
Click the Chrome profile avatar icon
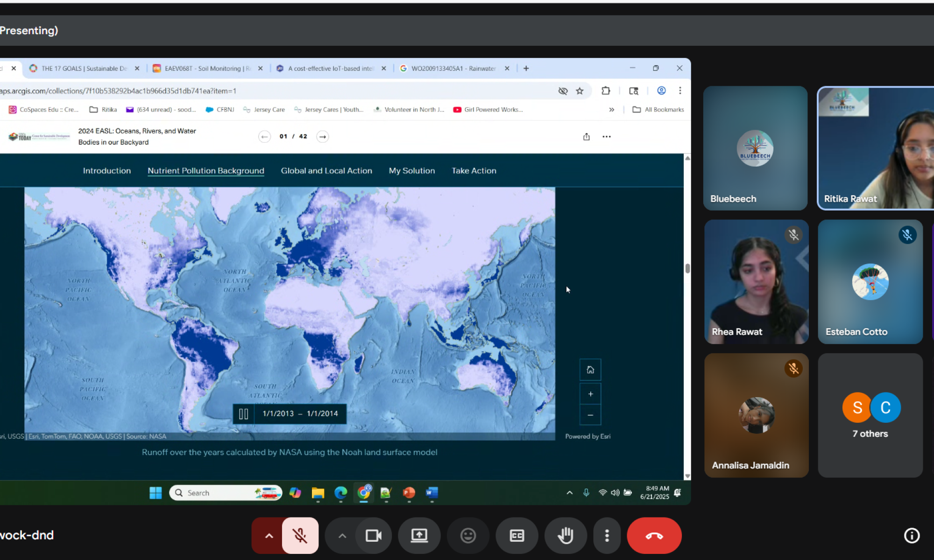661,91
